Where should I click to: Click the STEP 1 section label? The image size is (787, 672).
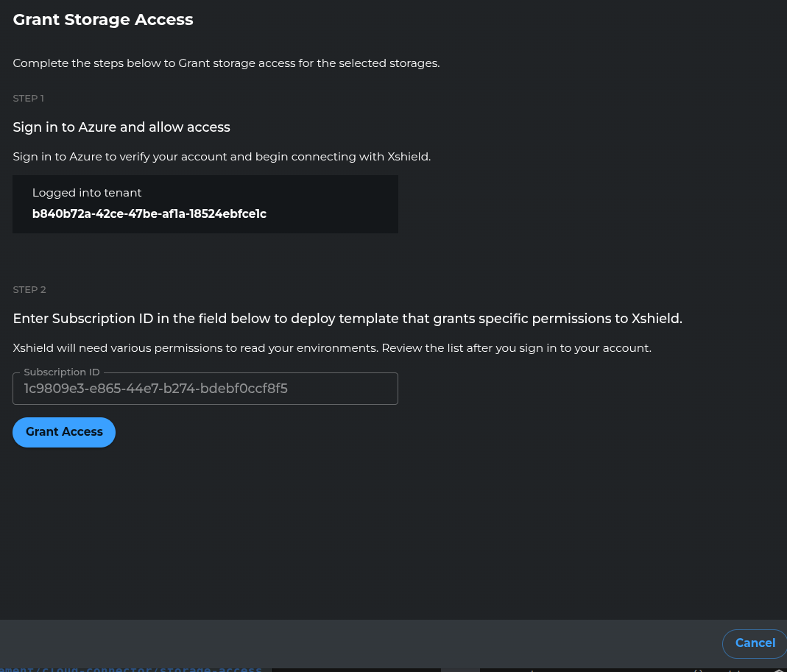[x=28, y=98]
